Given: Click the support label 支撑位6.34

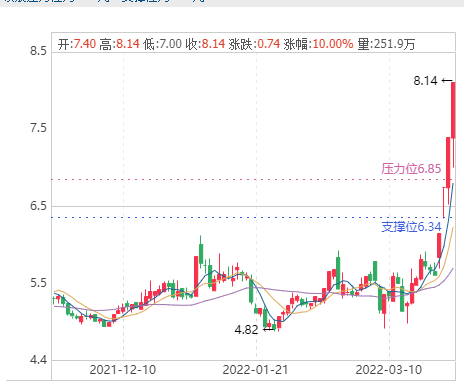Looking at the screenshot, I should pos(411,227).
